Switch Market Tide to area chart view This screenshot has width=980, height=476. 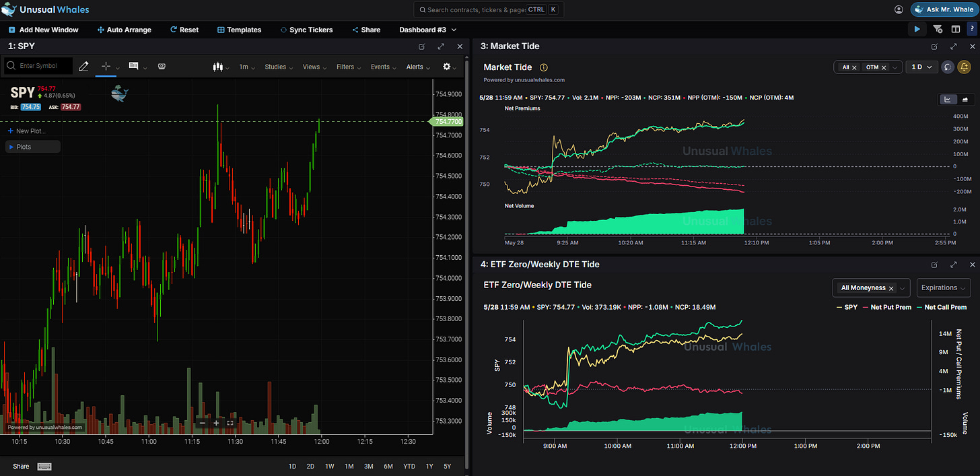966,99
